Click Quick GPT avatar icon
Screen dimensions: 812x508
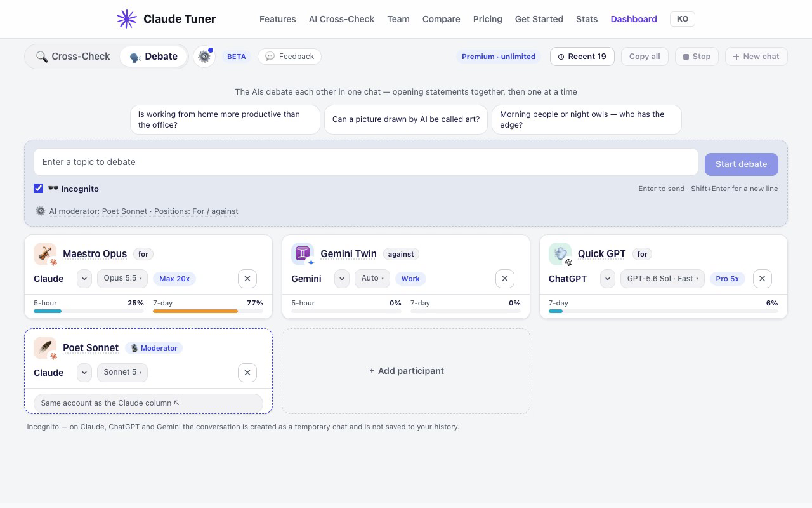point(560,254)
